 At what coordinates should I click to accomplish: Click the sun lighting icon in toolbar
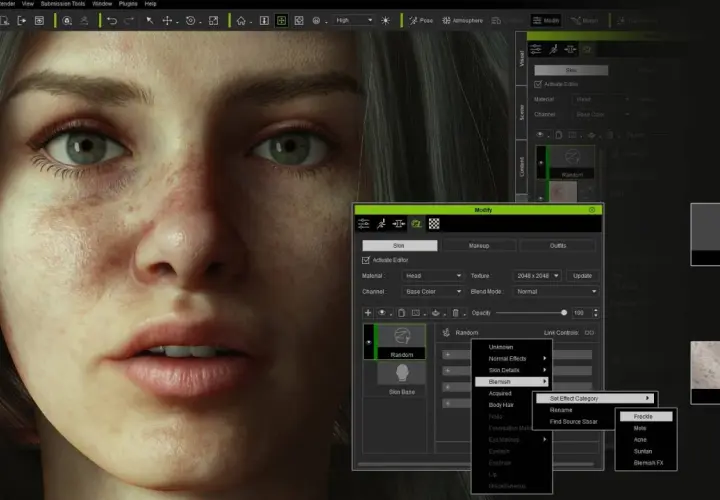[x=385, y=21]
